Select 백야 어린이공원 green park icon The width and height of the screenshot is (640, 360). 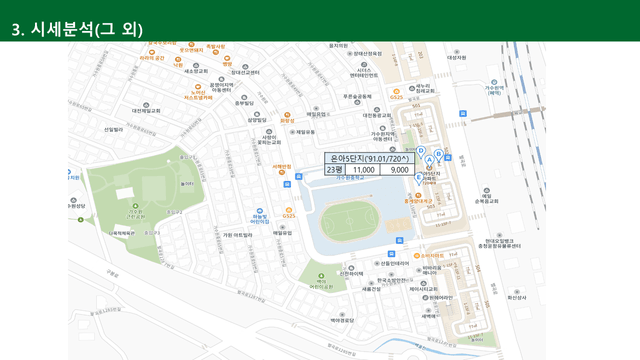321,276
